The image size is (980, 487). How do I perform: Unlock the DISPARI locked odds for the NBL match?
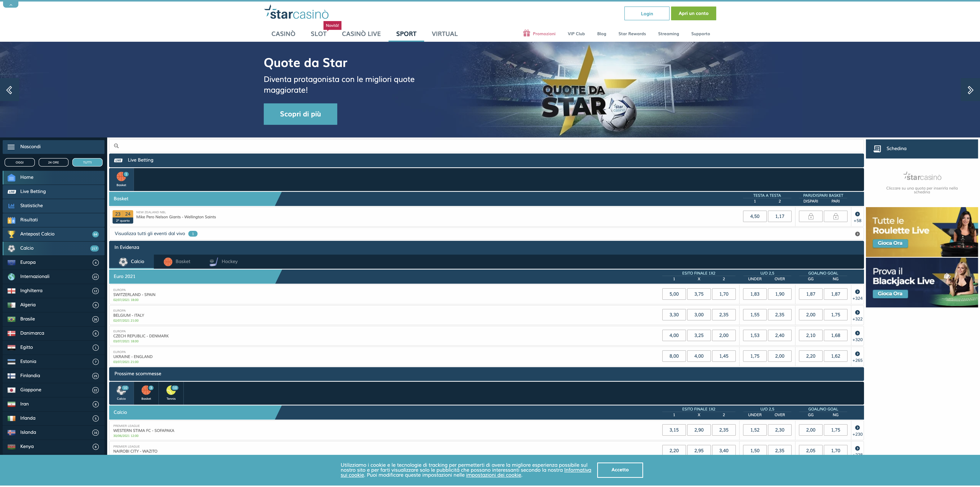pos(811,216)
